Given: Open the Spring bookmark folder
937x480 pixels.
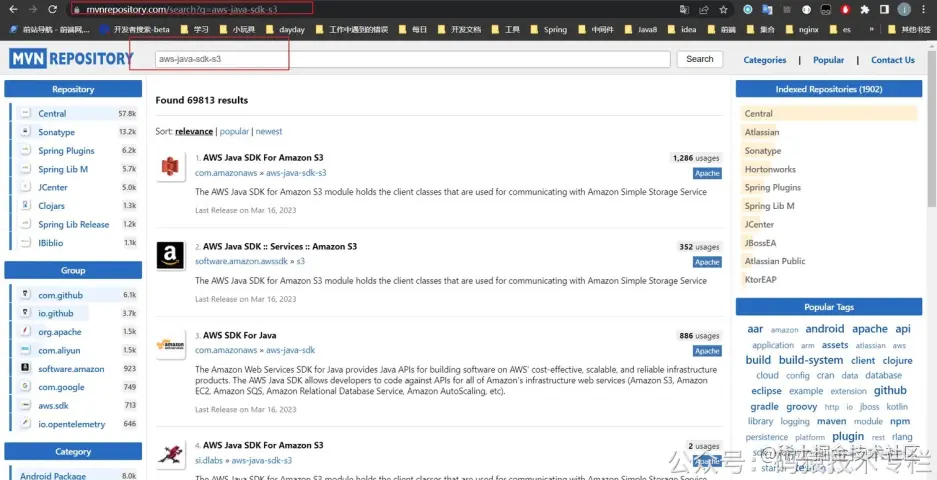Looking at the screenshot, I should (x=549, y=29).
